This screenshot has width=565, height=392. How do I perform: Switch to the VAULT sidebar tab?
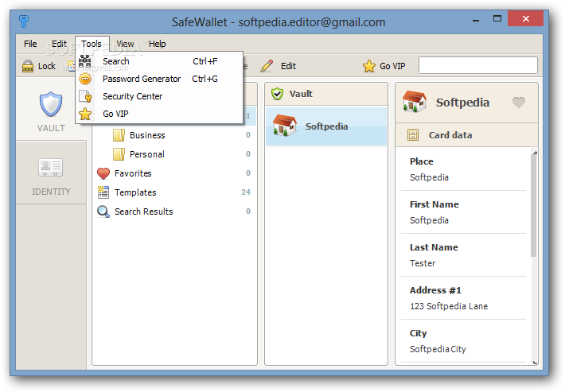(x=51, y=109)
